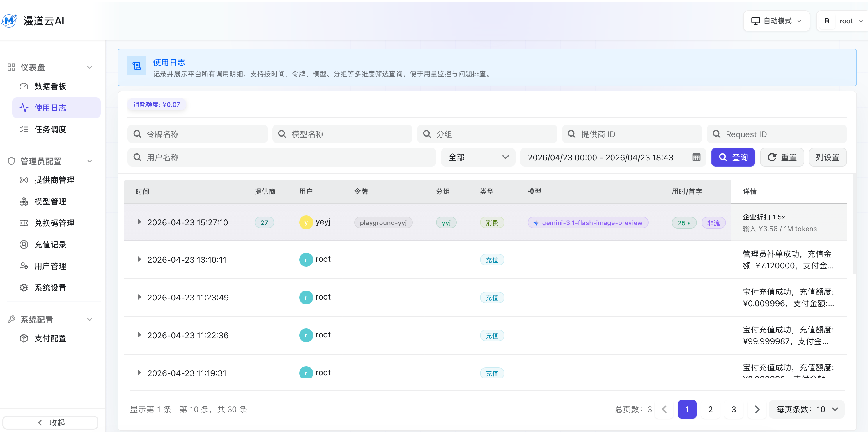The width and height of the screenshot is (868, 432).
Task: Click the 漫道云AI logo icon
Action: (9, 21)
